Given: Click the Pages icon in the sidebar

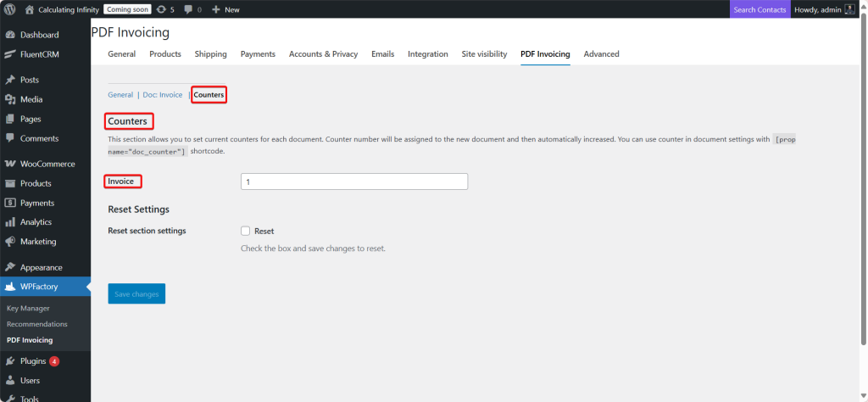Looking at the screenshot, I should [x=10, y=119].
